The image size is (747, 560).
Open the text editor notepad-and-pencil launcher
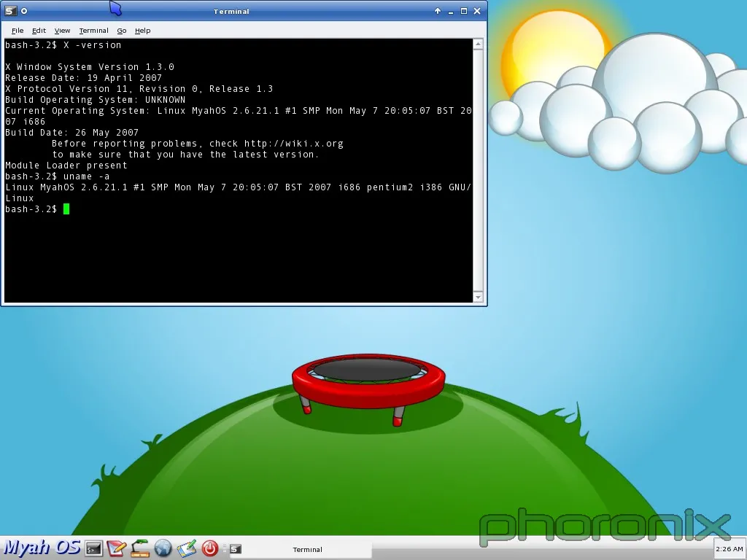pyautogui.click(x=116, y=548)
